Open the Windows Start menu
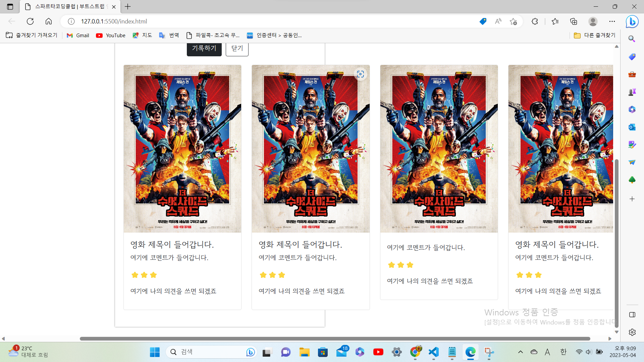The image size is (644, 362). click(155, 352)
